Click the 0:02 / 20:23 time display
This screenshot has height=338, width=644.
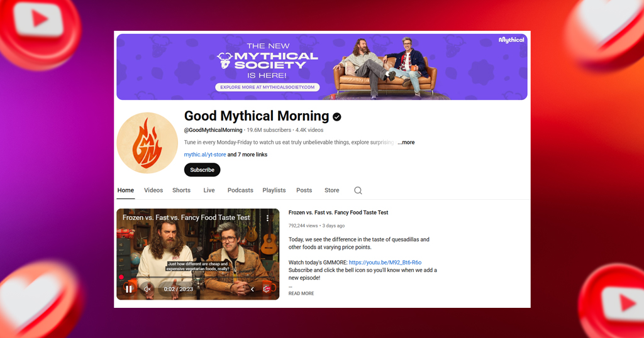pos(178,289)
